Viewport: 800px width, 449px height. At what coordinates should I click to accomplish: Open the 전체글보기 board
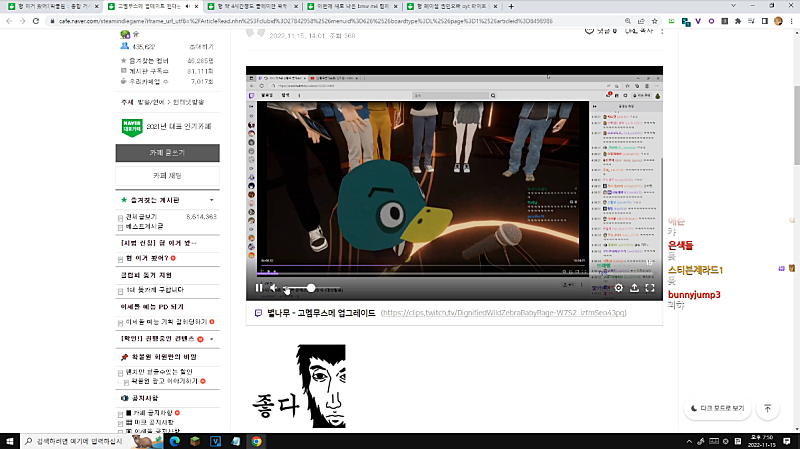(141, 217)
